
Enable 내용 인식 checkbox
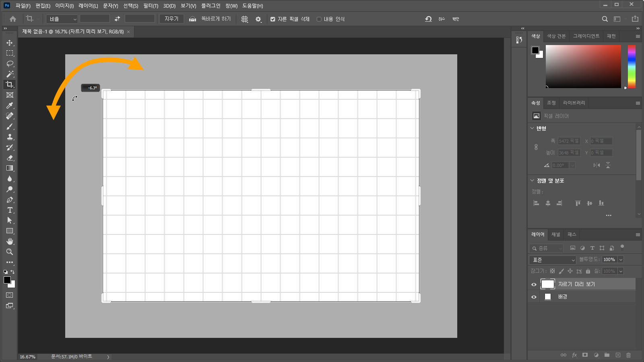coord(319,19)
